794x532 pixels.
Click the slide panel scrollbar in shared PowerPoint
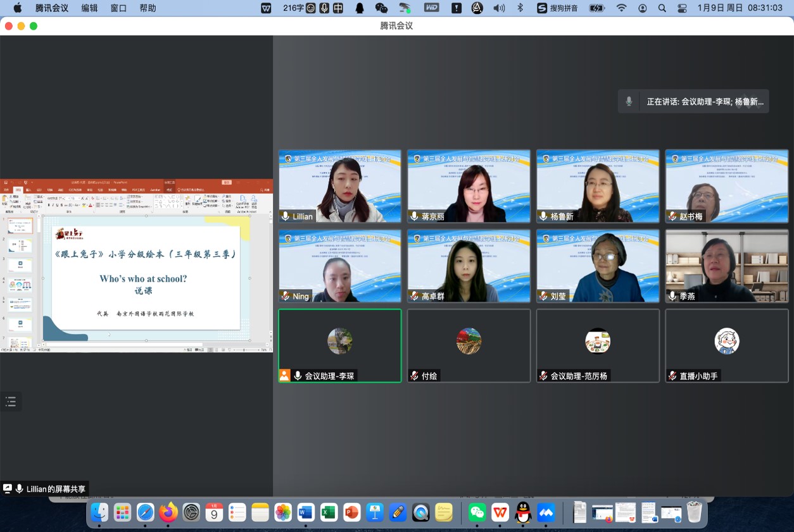(39, 281)
